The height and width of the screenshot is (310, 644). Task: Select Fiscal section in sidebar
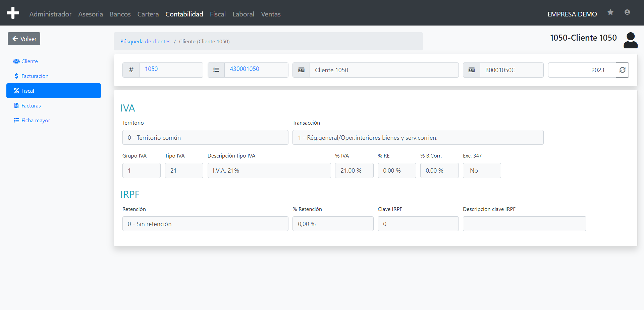(x=54, y=91)
